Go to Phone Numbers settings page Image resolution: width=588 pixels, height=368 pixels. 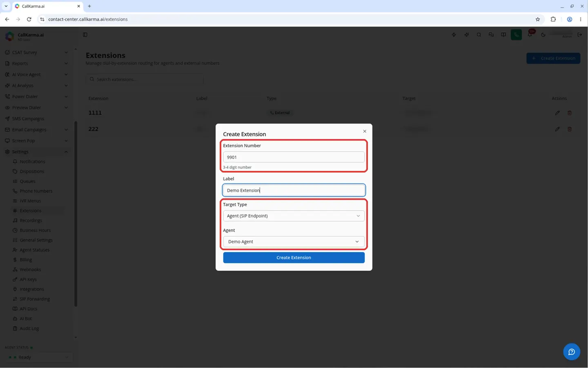(36, 191)
